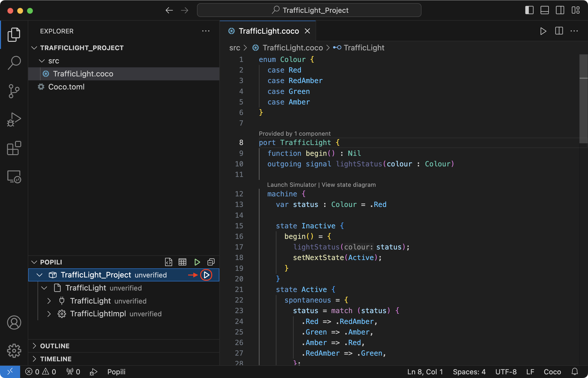Go back with the left arrow
The image size is (588, 378).
[169, 10]
